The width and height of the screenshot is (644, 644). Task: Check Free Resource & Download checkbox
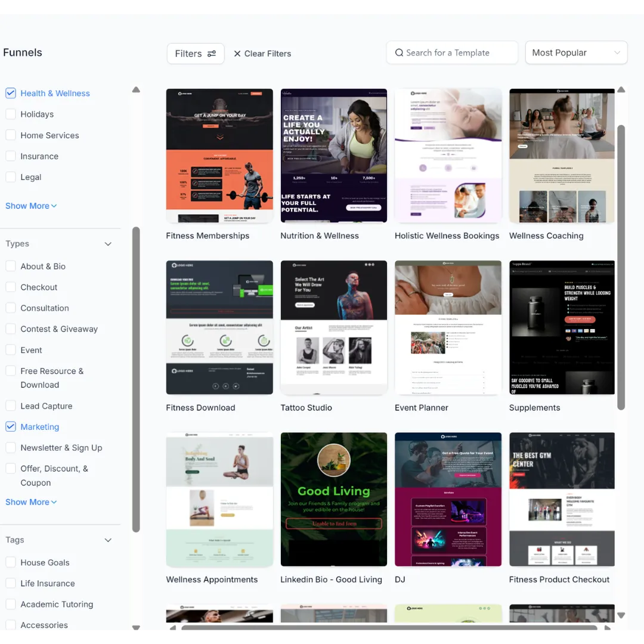pyautogui.click(x=11, y=371)
